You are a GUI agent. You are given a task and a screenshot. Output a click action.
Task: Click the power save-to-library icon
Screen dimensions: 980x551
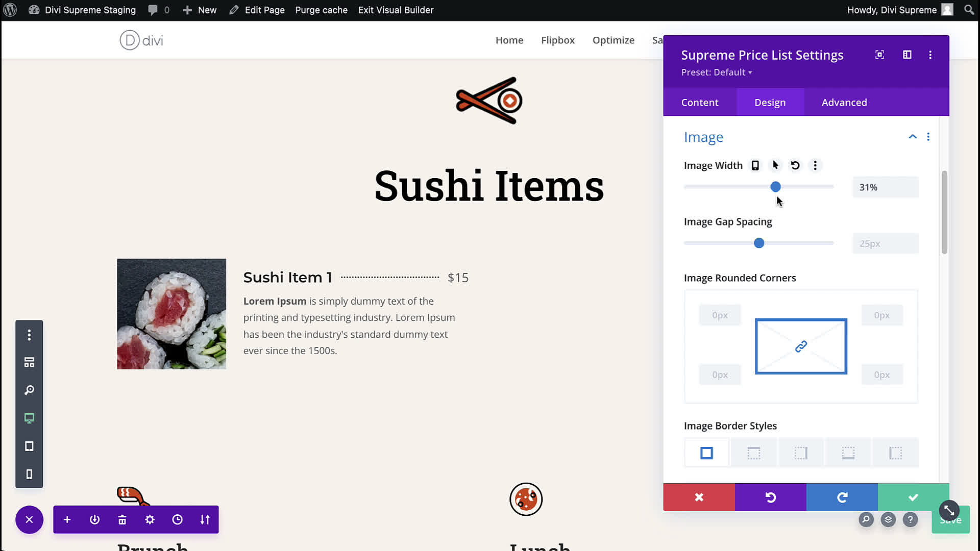click(x=94, y=519)
